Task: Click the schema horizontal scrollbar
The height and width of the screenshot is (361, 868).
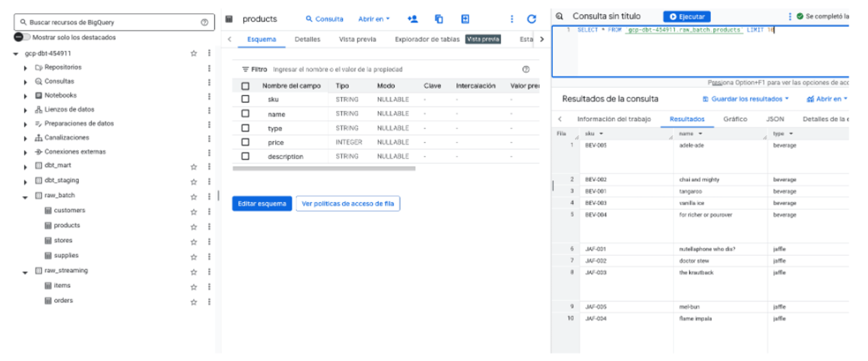Action: click(324, 169)
